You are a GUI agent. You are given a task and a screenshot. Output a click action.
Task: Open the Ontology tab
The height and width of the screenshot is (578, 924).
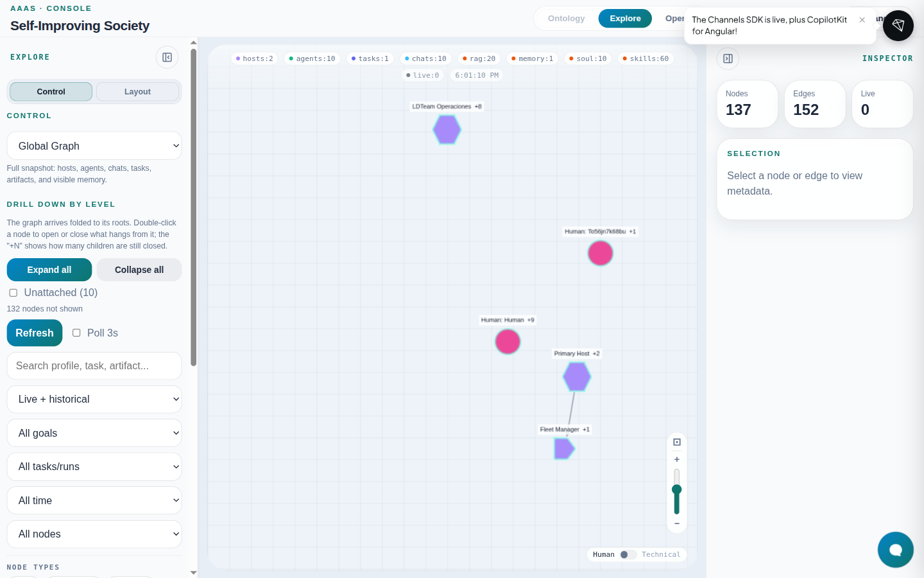click(x=567, y=19)
